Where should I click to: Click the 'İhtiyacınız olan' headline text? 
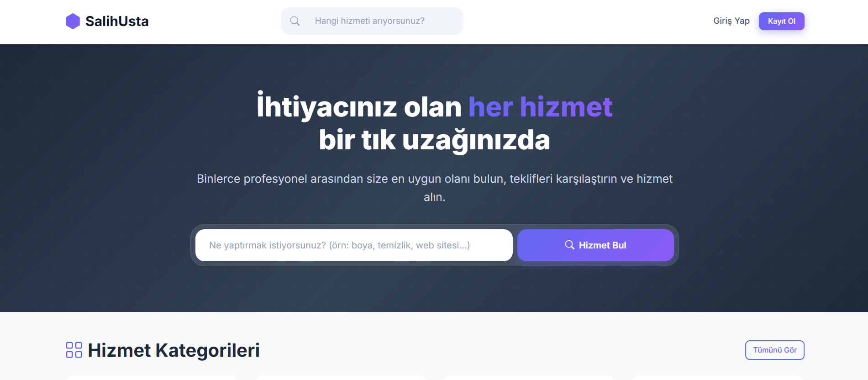click(x=359, y=107)
